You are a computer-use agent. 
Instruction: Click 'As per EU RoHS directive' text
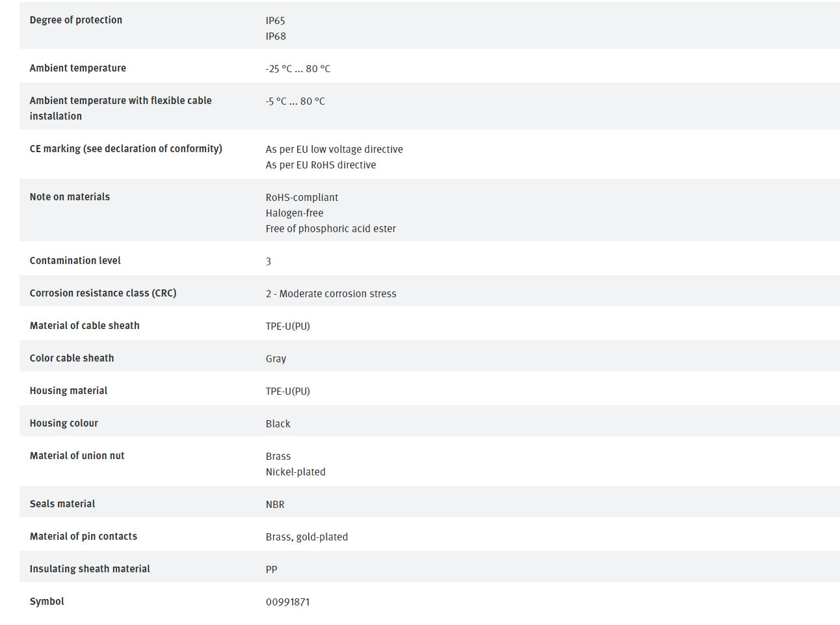tap(321, 165)
